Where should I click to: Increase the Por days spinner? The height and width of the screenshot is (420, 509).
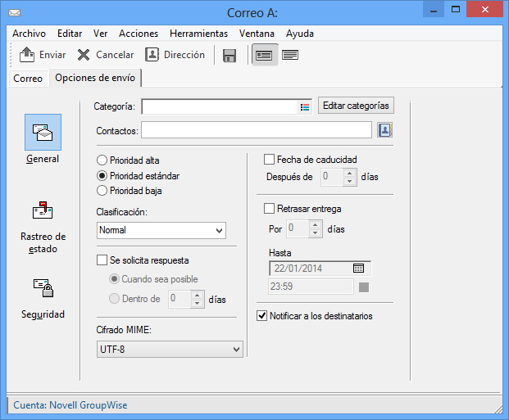click(x=316, y=225)
